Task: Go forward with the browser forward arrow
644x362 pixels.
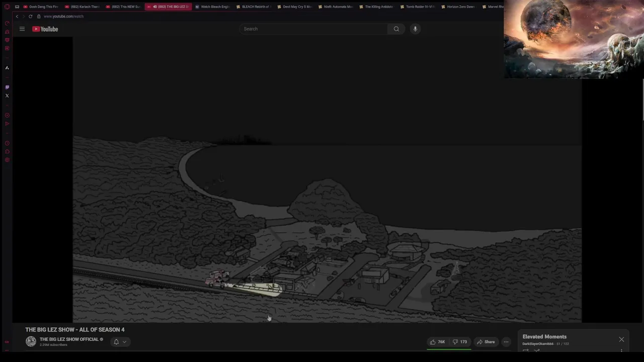Action: 24,16
